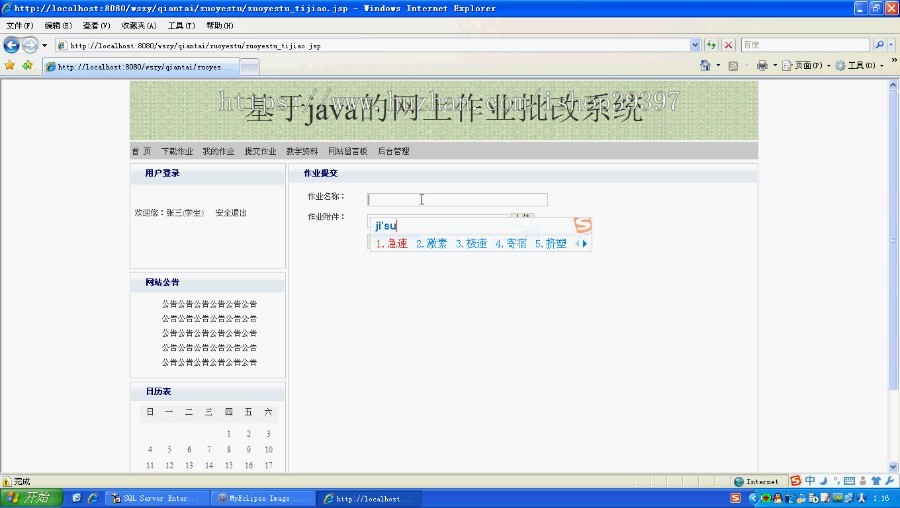Image resolution: width=900 pixels, height=508 pixels.
Task: Open the Home dropdown arrow
Action: click(x=718, y=65)
